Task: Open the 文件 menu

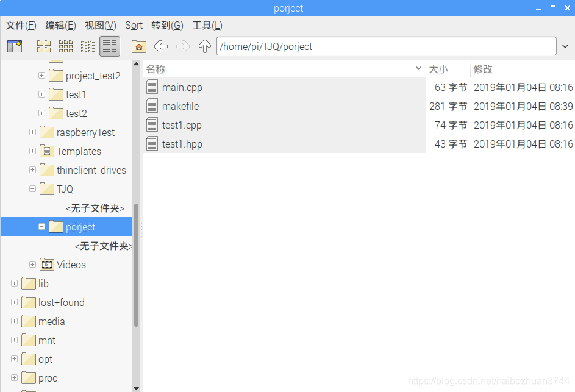Action: coord(21,26)
